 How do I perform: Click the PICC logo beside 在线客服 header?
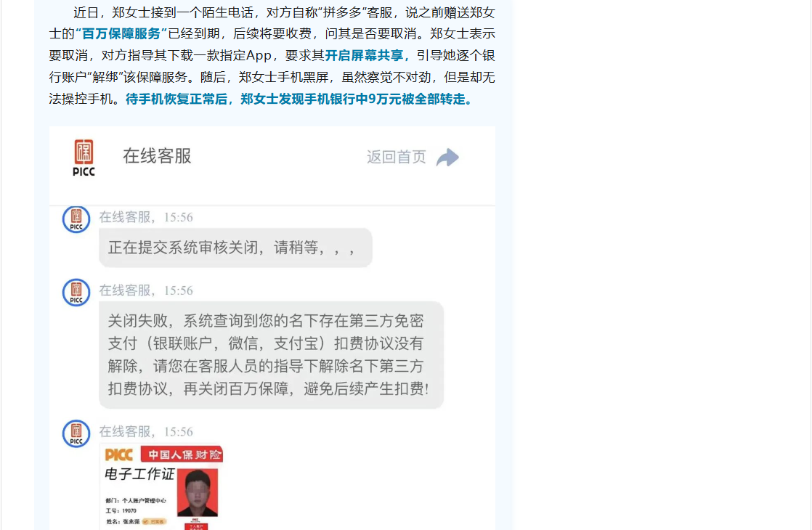pyautogui.click(x=84, y=158)
